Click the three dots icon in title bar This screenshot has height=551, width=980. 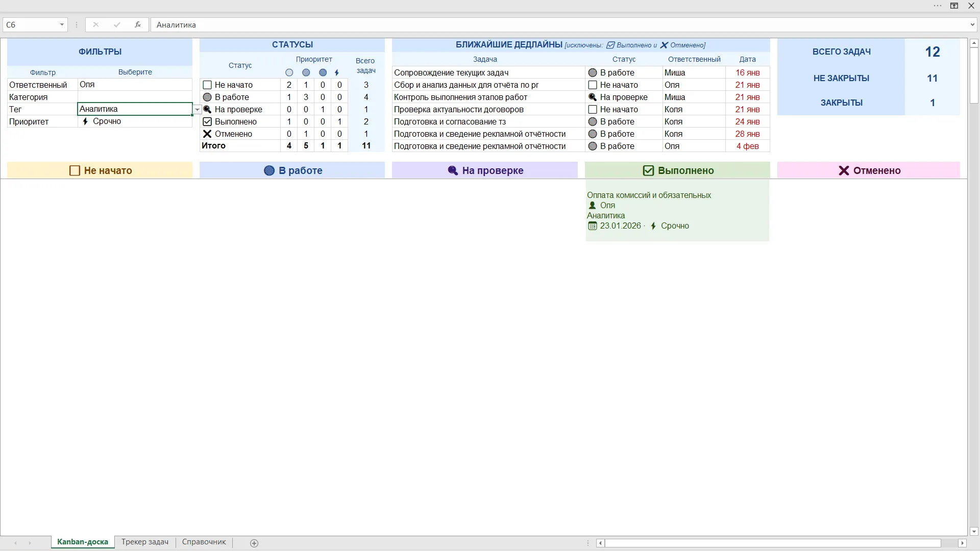(x=938, y=6)
